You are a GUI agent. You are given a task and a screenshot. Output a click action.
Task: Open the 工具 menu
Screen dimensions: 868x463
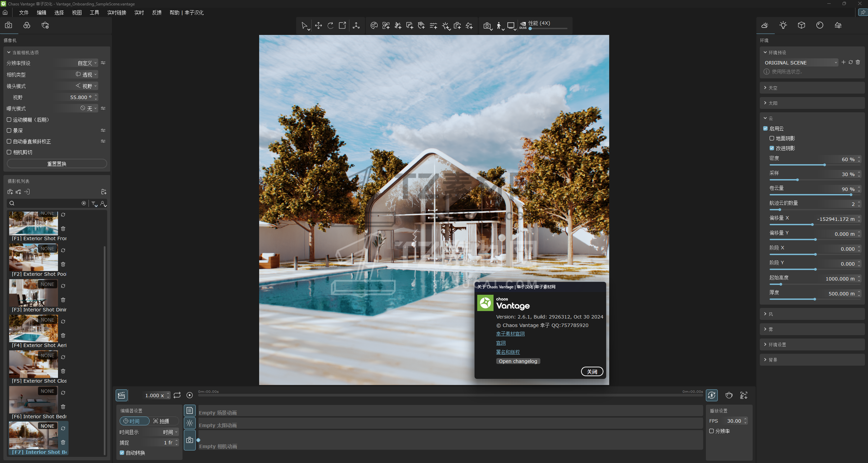94,13
